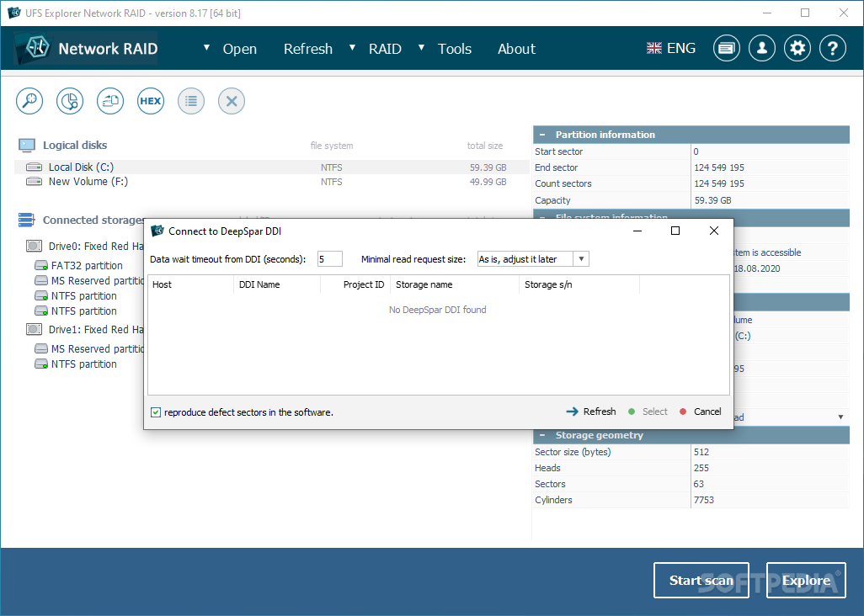Close the Connect to DeepSpar DDI dialog

click(x=713, y=231)
